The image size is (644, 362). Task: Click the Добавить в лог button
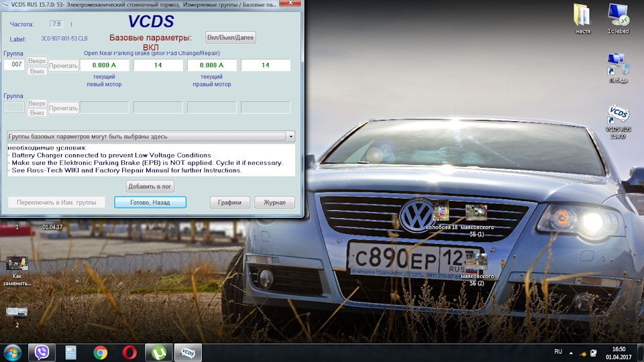150,186
